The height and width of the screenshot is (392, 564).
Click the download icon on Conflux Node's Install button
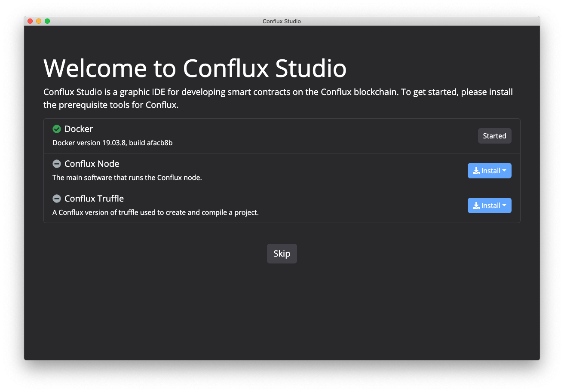[x=476, y=171]
